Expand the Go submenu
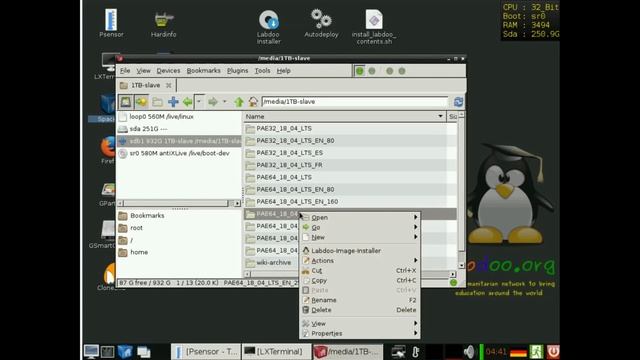 pyautogui.click(x=360, y=227)
